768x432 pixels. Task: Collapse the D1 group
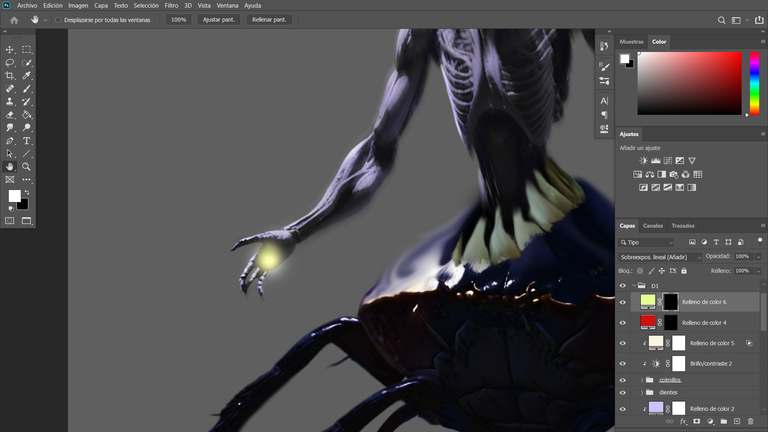click(634, 286)
